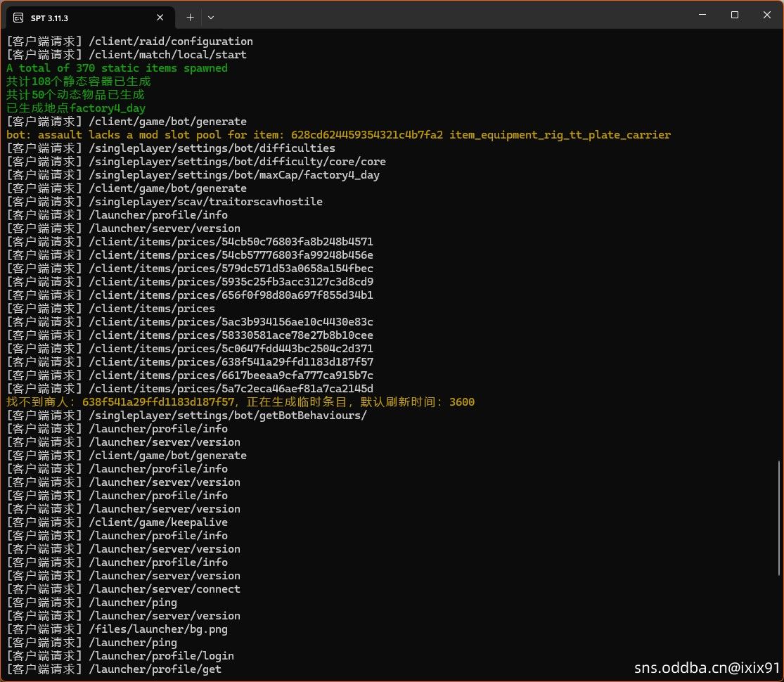
Task: Click the terminal icon on the SPT tab
Action: click(18, 18)
